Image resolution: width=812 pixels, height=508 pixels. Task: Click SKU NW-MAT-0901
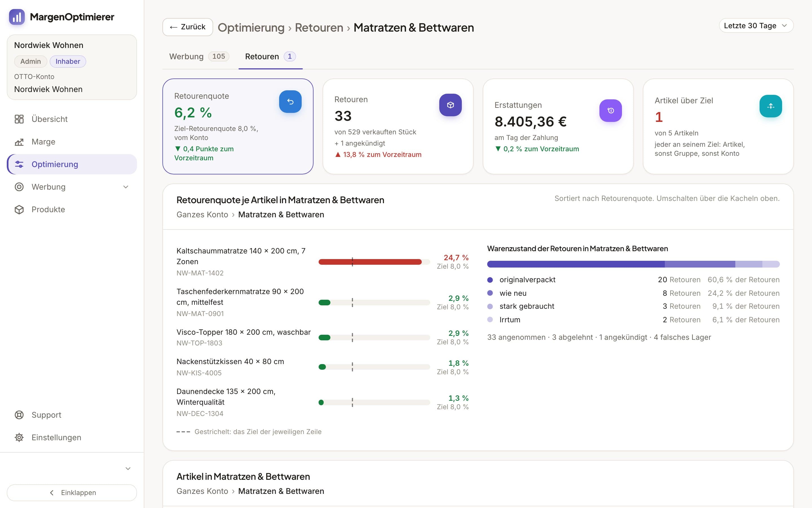[x=200, y=314]
